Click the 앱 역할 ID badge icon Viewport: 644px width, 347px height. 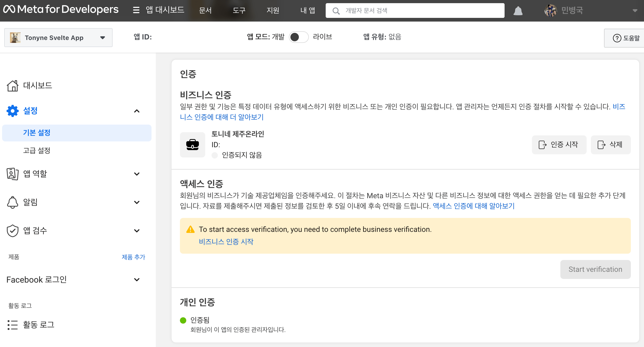pyautogui.click(x=12, y=174)
